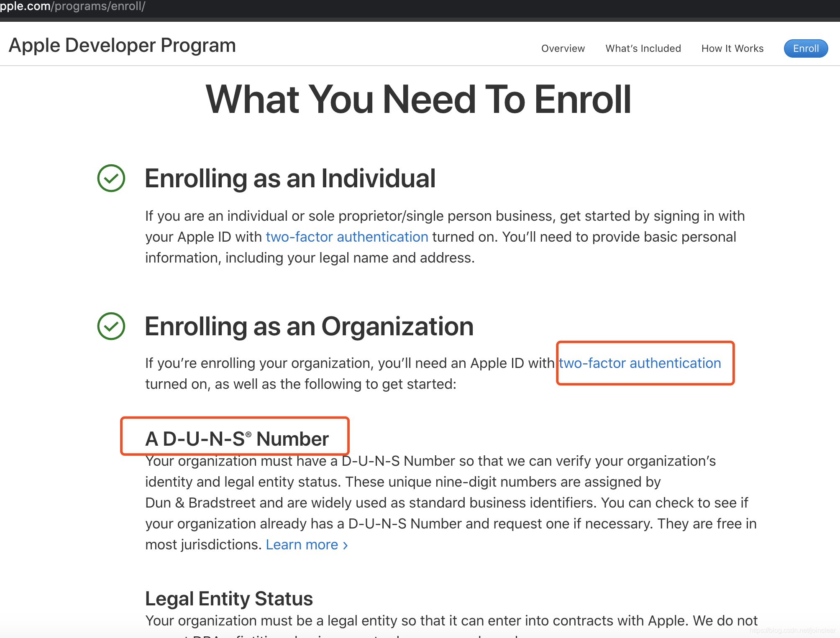This screenshot has width=840, height=638.
Task: Open two-factor authentication link under Organization
Action: (640, 363)
